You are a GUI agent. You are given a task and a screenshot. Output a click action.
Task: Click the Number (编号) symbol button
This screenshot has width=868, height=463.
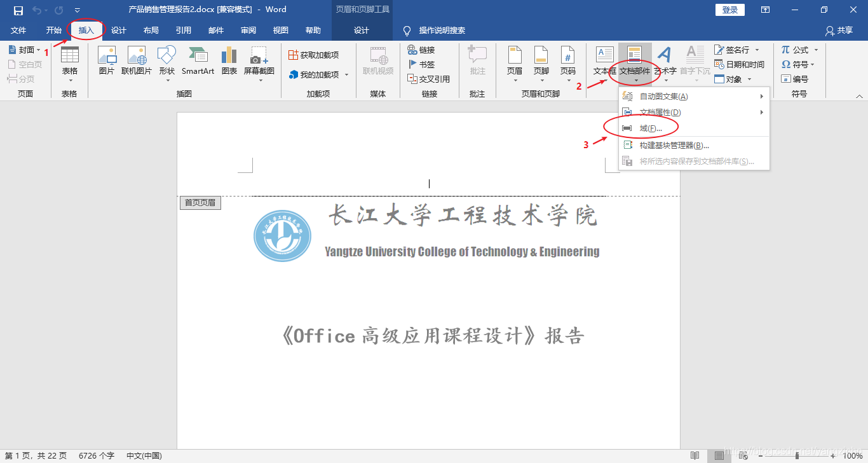pos(795,79)
